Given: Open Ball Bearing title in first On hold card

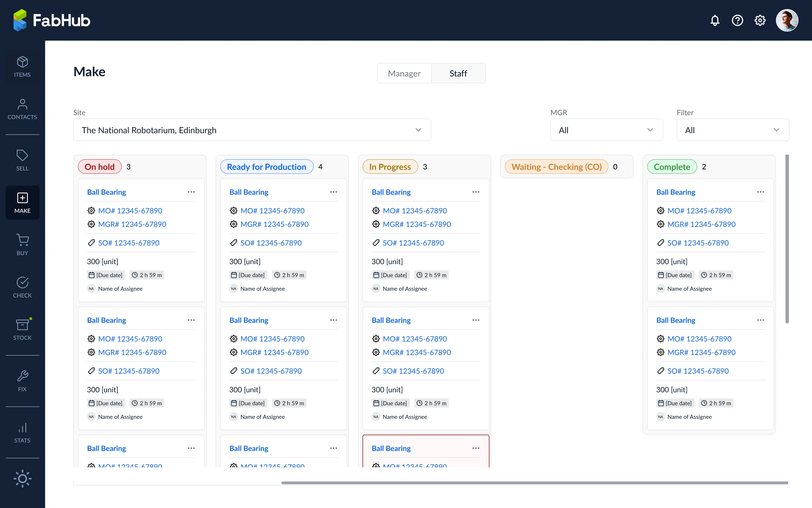Looking at the screenshot, I should 106,192.
